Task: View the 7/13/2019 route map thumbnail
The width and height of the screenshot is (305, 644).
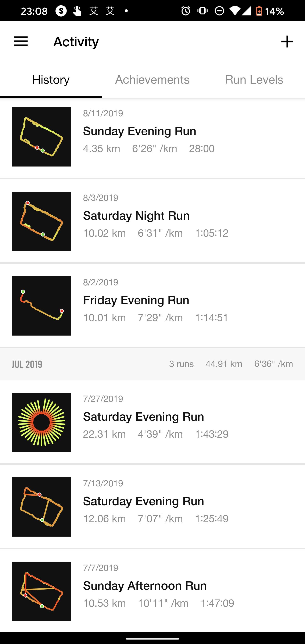Action: point(42,507)
